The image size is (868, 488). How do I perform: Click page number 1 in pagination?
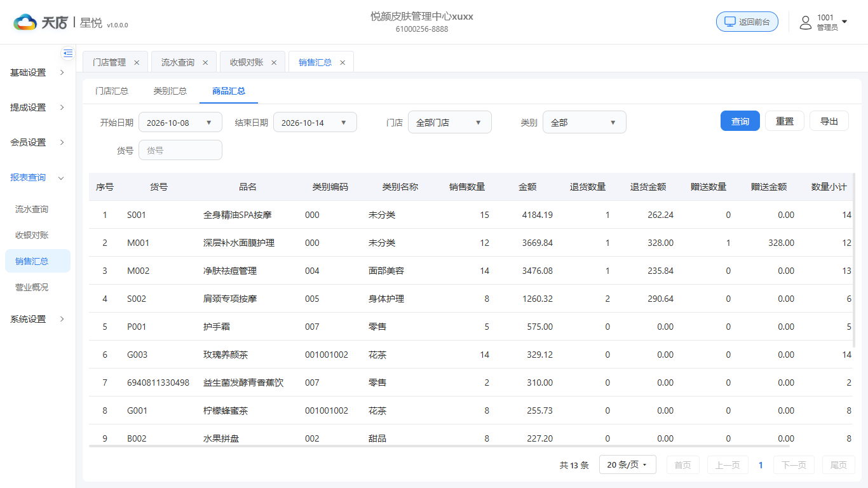click(x=761, y=465)
